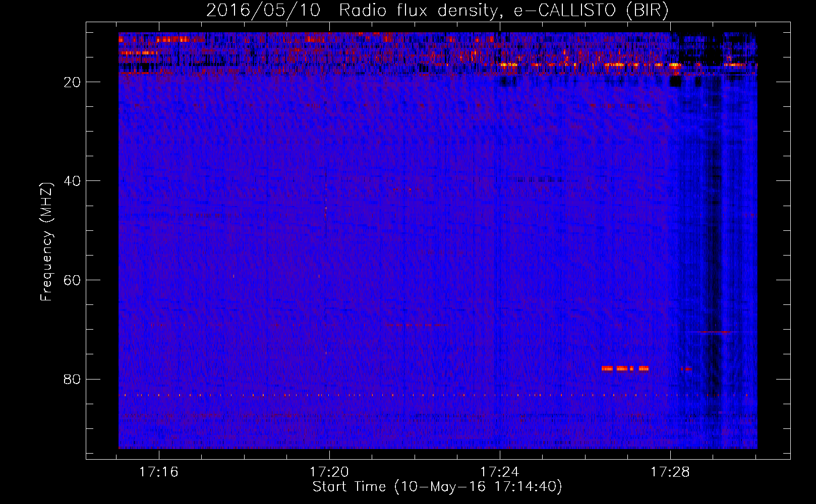This screenshot has width=816, height=504.
Task: Click the 17:16 time tick label
Action: click(159, 472)
